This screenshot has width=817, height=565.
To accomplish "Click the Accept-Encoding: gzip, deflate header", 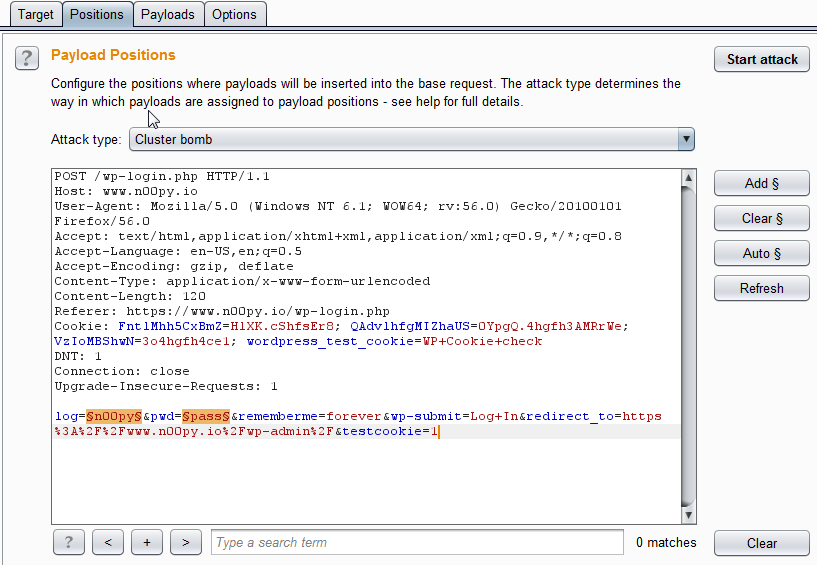I will point(174,266).
